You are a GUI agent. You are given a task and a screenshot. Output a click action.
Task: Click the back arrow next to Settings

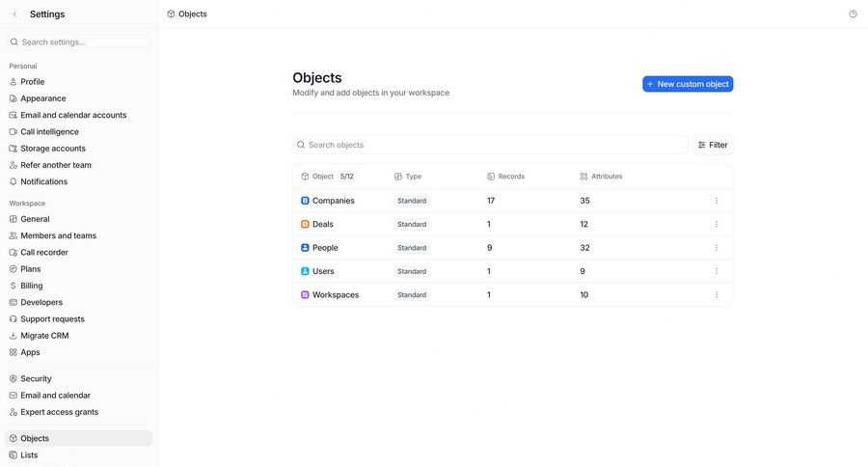point(14,14)
